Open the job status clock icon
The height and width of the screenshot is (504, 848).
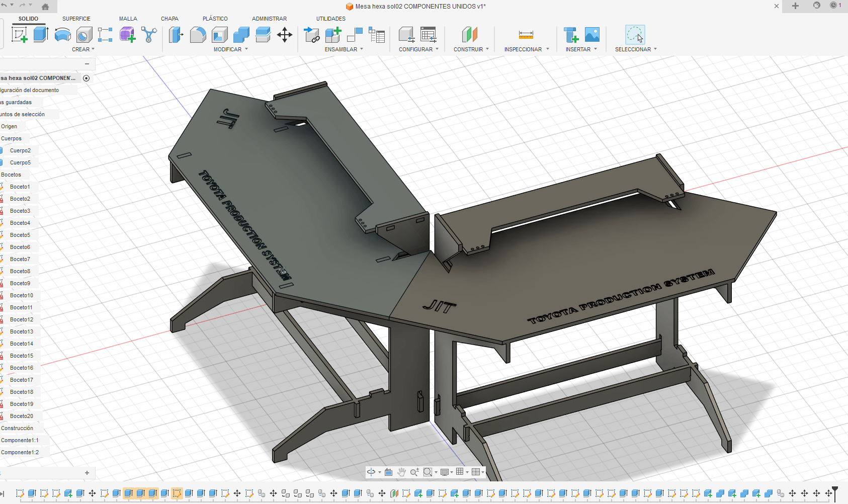point(833,6)
